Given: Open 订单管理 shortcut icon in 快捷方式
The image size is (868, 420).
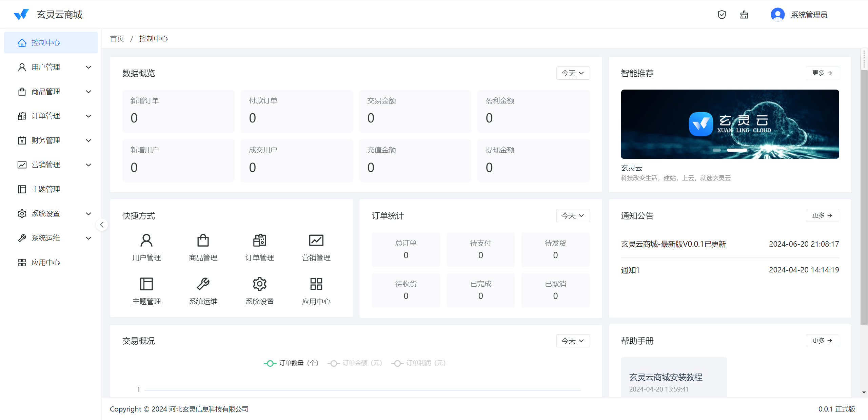Looking at the screenshot, I should 260,241.
